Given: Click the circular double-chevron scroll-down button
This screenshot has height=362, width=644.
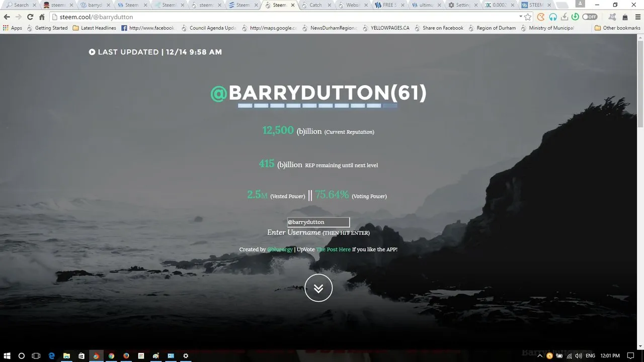Looking at the screenshot, I should 318,288.
